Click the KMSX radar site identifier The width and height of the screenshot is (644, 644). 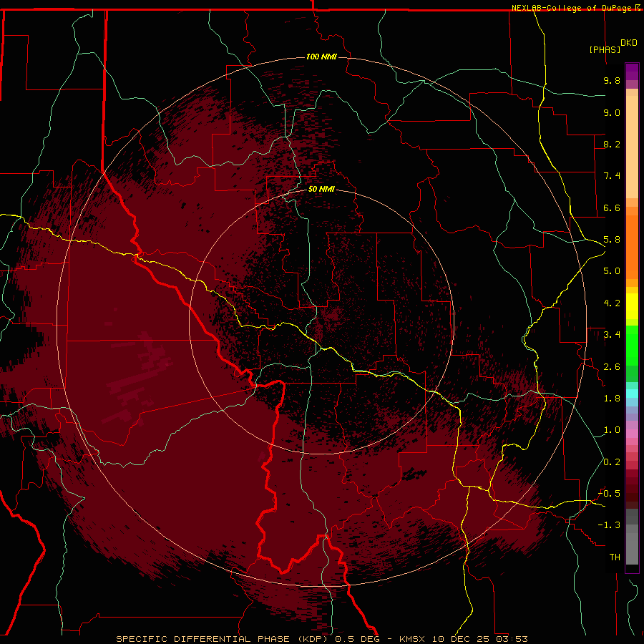[412, 639]
